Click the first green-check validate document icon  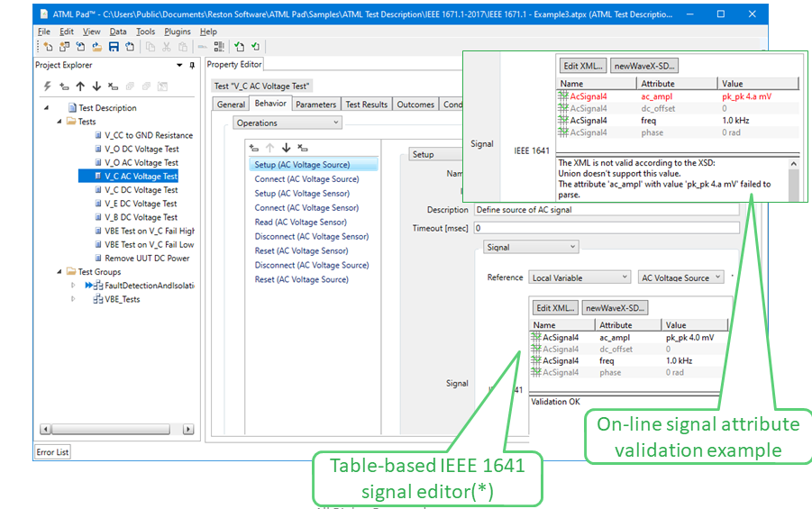click(x=239, y=47)
